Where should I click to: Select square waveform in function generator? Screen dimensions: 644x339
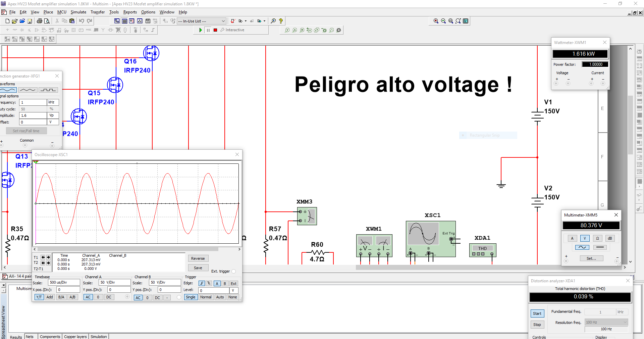point(48,90)
